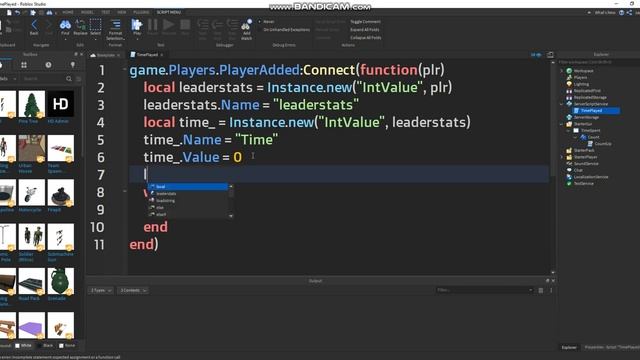
Task: Click the Back navigation arrow in ribbon
Action: click(x=34, y=26)
